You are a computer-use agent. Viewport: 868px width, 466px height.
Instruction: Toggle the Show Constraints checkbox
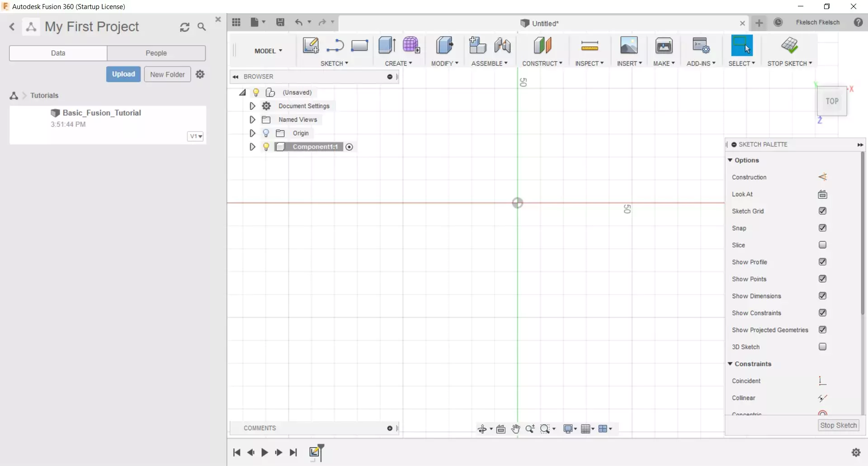tap(822, 313)
